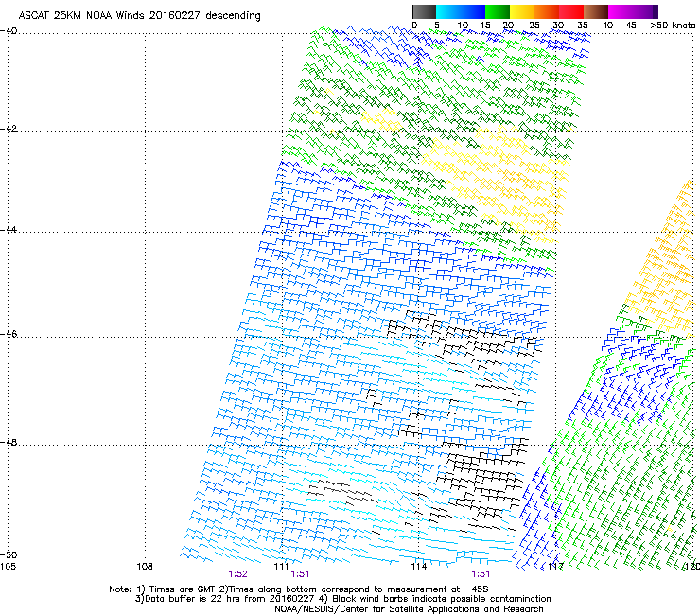Click the green 15-20 knots legend swatch

point(498,11)
